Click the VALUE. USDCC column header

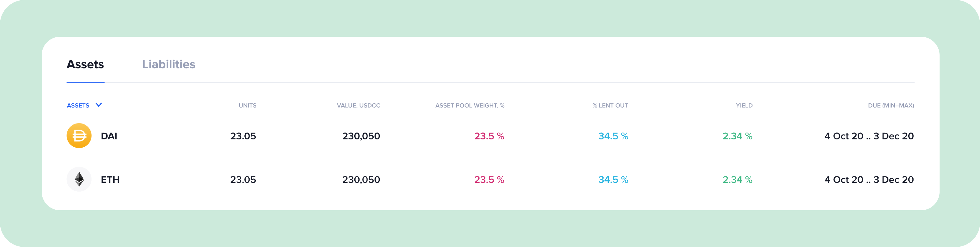pos(358,105)
